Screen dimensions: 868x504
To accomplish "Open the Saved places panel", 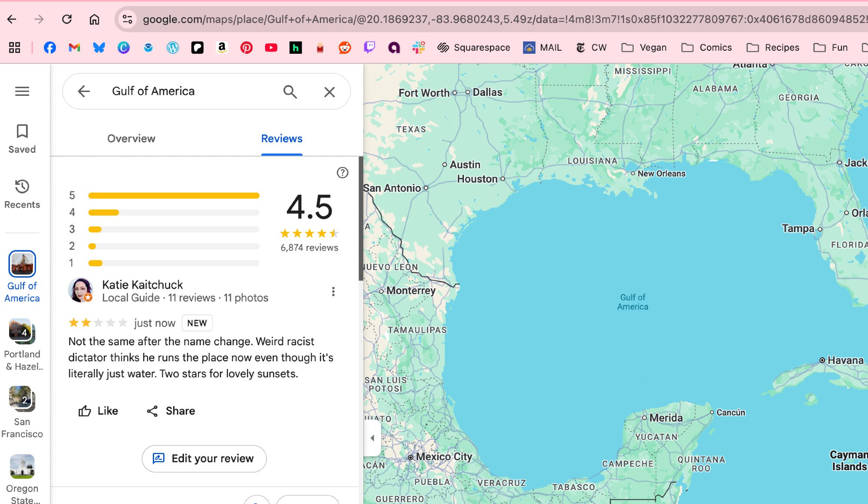I will click(x=22, y=139).
